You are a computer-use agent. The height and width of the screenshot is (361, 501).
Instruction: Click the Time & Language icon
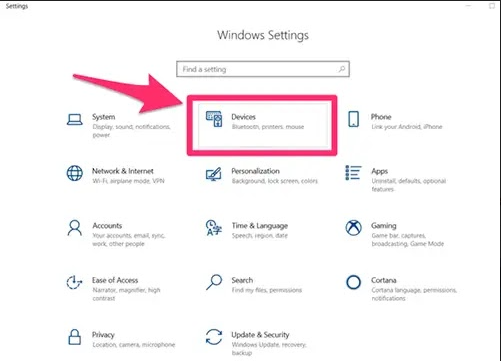pos(214,228)
